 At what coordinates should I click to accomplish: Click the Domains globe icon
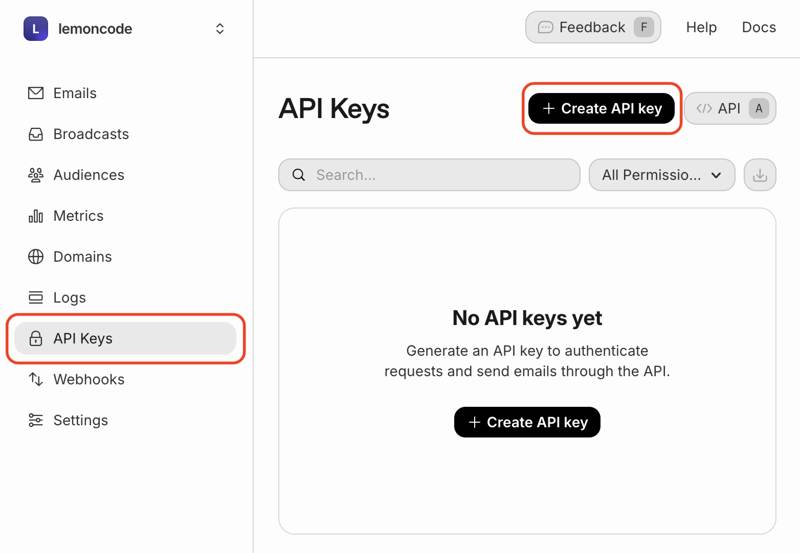[36, 257]
